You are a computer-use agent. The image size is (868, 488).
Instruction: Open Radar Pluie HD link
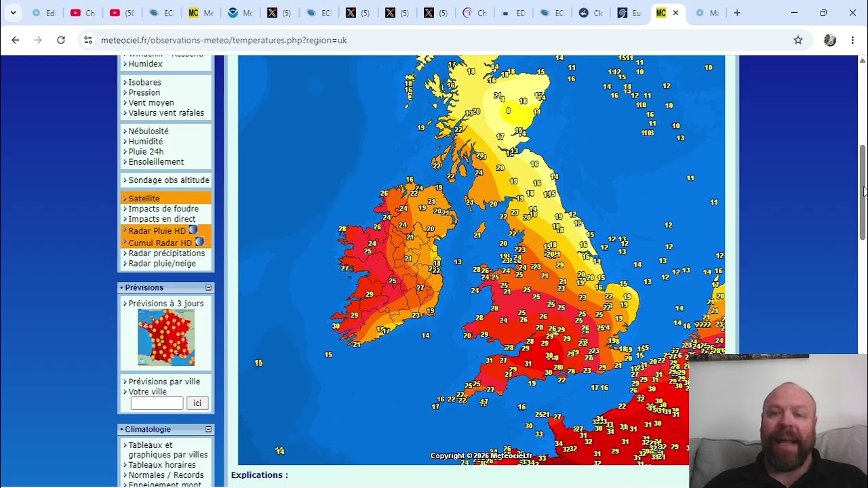157,231
